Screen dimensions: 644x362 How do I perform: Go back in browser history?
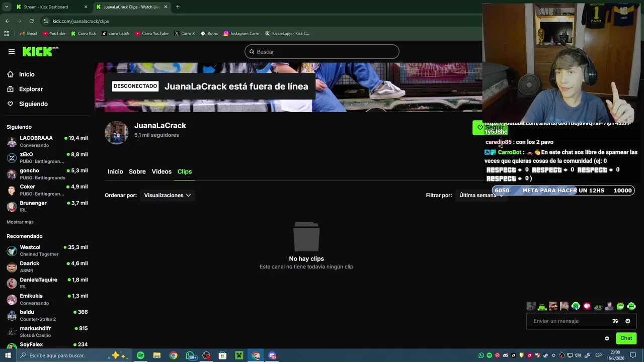coord(7,21)
